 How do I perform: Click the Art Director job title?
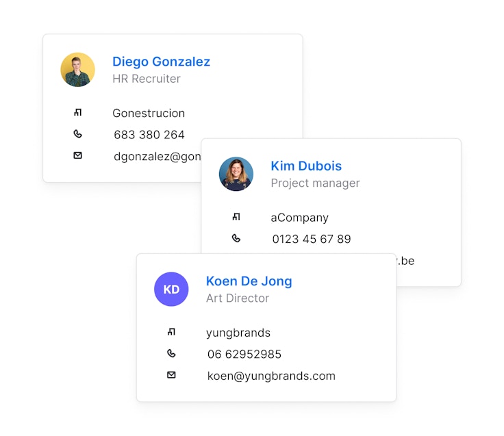pyautogui.click(x=237, y=298)
